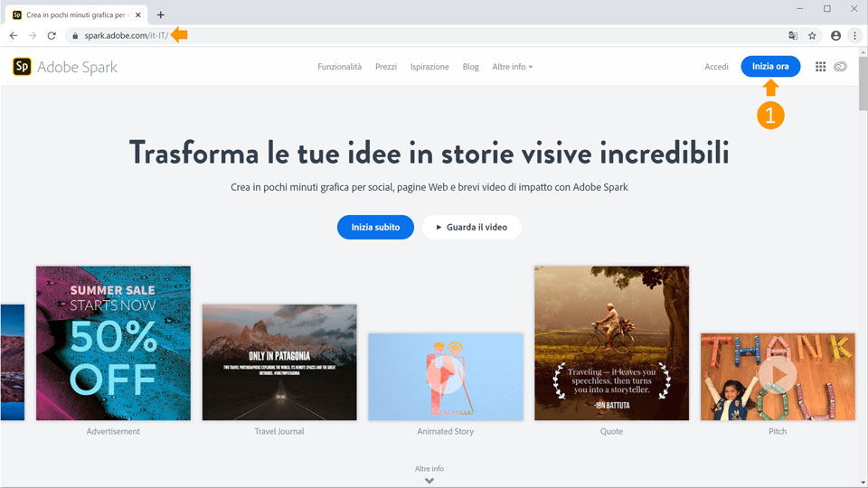Open the Summer Sale Advertisement thumbnail
Viewport: 868px width, 488px height.
(x=114, y=343)
